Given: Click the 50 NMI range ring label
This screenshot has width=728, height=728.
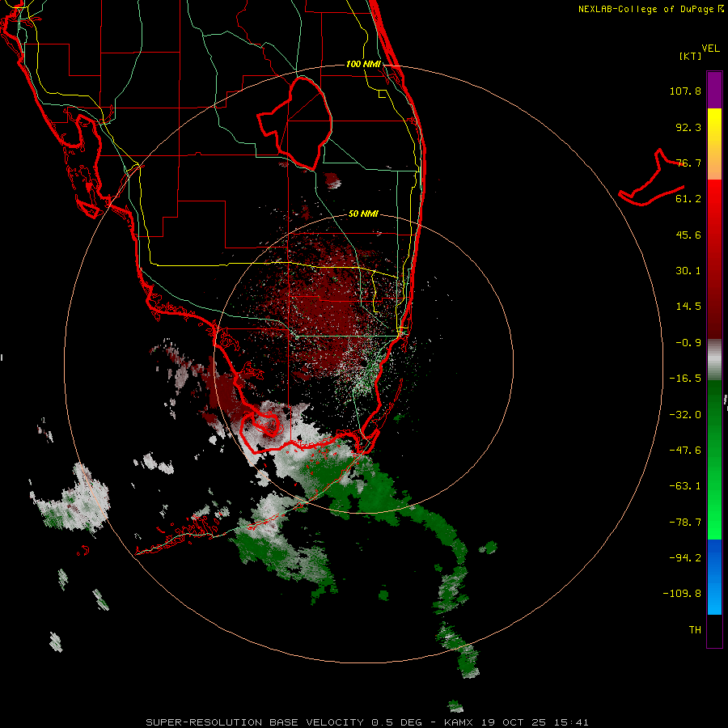Looking at the screenshot, I should 363,214.
